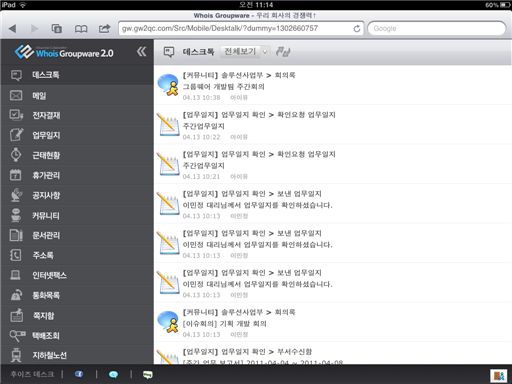Go to 전자결재 electronic approval
Viewport: 512px width, 384px height.
[77, 115]
